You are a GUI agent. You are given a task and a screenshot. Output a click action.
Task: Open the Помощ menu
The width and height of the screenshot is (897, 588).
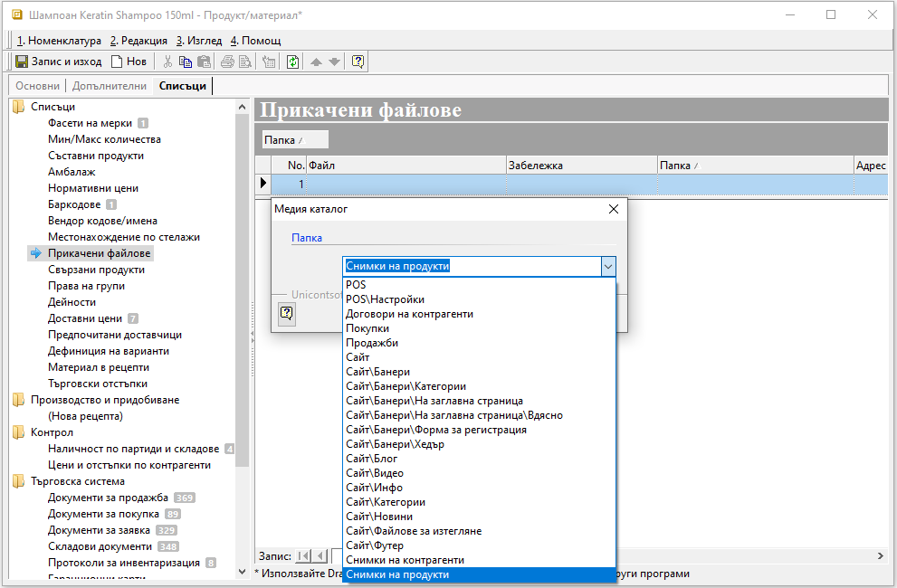(256, 41)
